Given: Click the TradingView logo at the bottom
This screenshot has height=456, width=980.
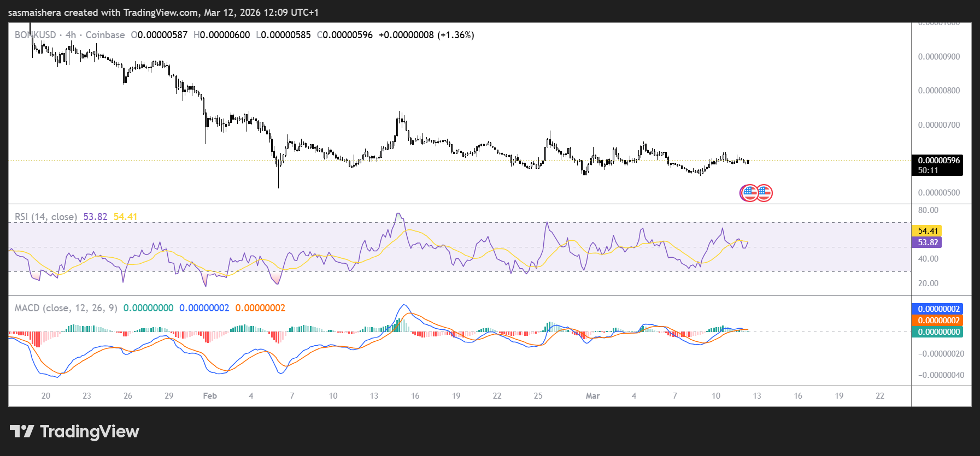Looking at the screenshot, I should (74, 431).
